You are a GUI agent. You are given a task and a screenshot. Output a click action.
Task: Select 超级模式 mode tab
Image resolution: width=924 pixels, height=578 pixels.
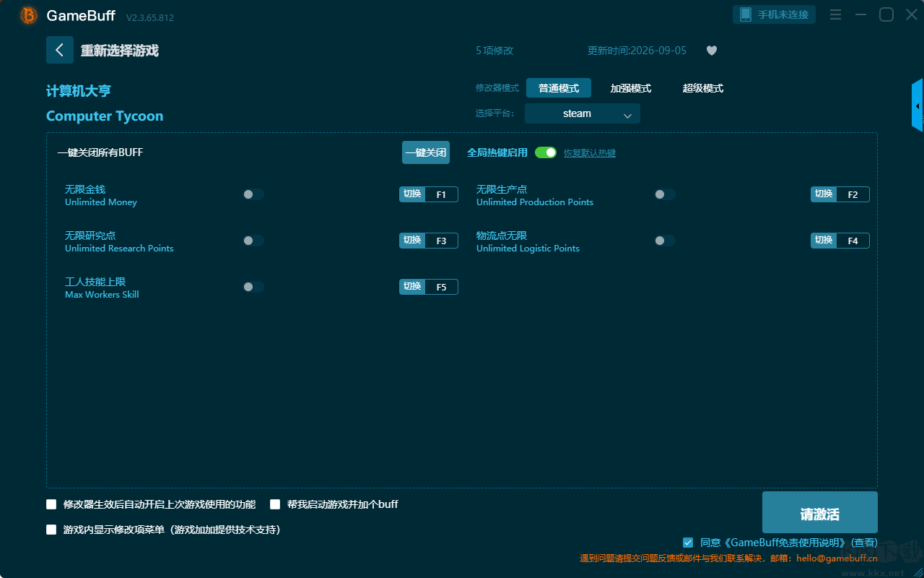tap(703, 88)
